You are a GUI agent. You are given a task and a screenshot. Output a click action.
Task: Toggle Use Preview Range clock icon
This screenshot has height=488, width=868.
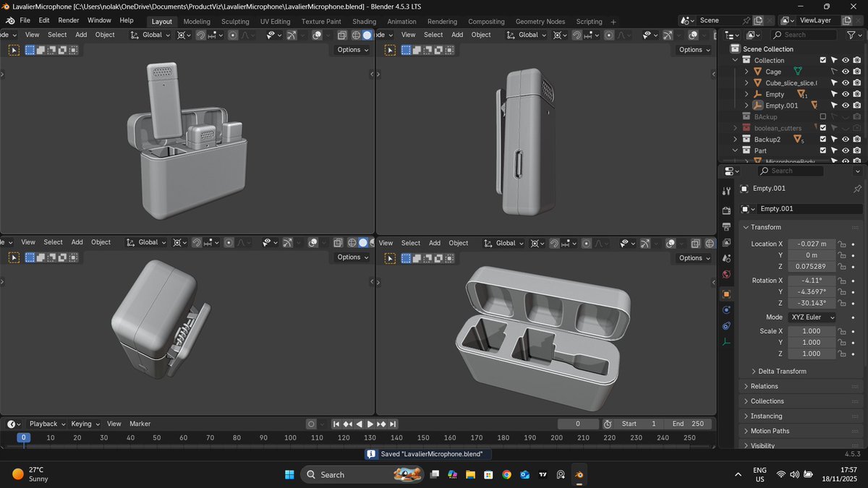point(608,424)
